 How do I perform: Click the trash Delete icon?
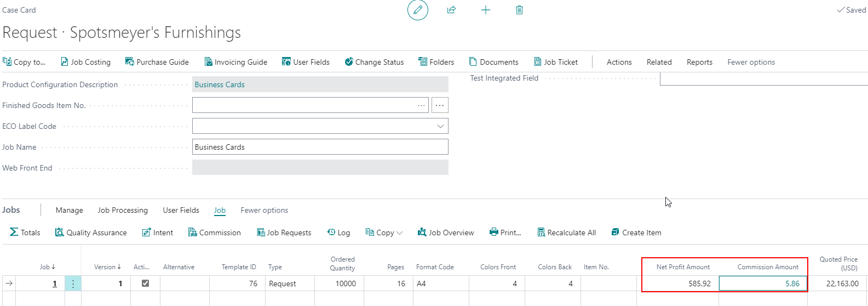pyautogui.click(x=519, y=10)
